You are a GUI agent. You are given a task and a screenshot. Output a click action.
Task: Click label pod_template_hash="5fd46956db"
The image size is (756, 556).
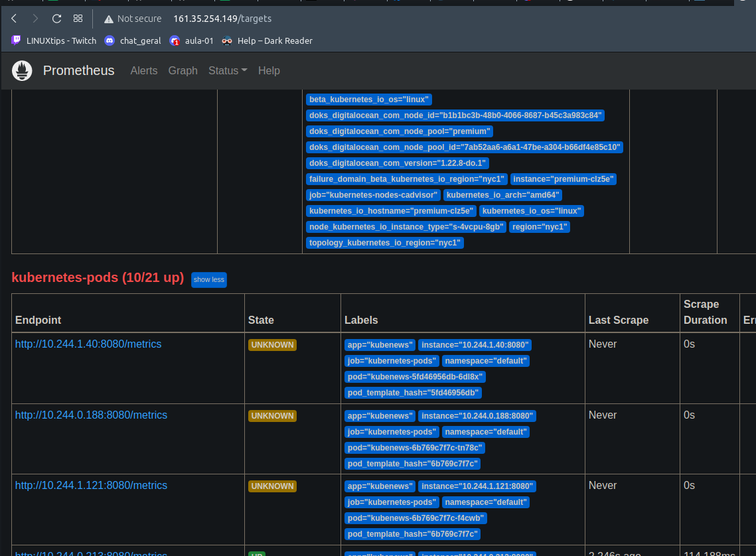(414, 393)
